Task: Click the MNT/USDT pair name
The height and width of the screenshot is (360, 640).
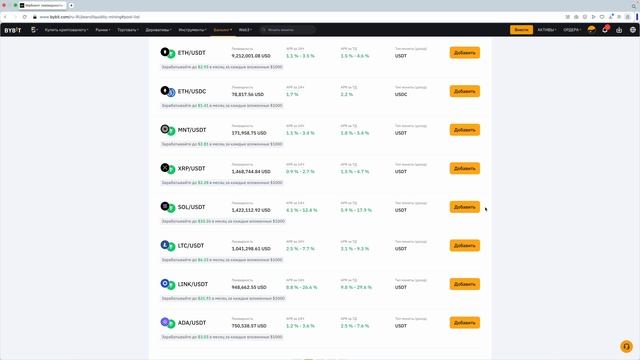Action: tap(192, 130)
